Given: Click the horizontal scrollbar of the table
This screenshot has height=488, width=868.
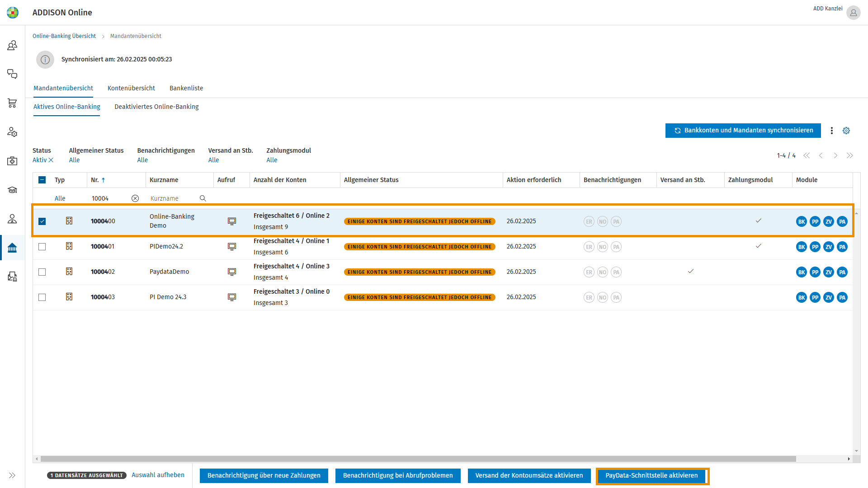Looking at the screenshot, I should 418,459.
